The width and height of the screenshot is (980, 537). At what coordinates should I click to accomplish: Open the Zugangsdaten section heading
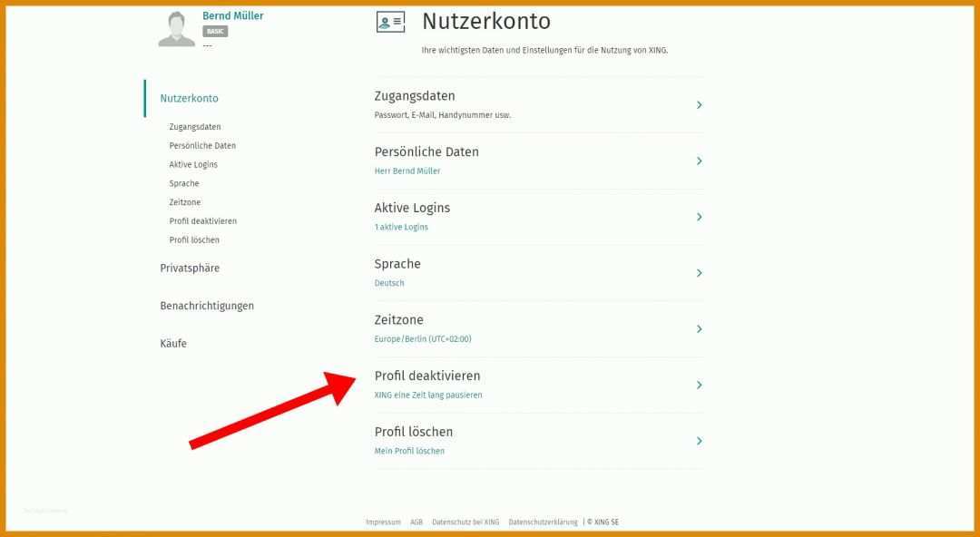(x=415, y=96)
